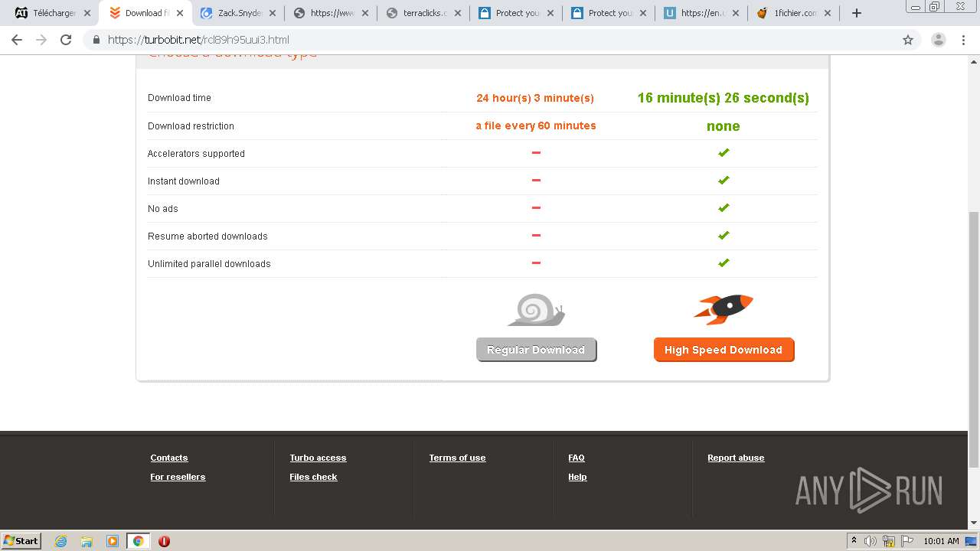Click the Regular Download button

click(x=536, y=350)
